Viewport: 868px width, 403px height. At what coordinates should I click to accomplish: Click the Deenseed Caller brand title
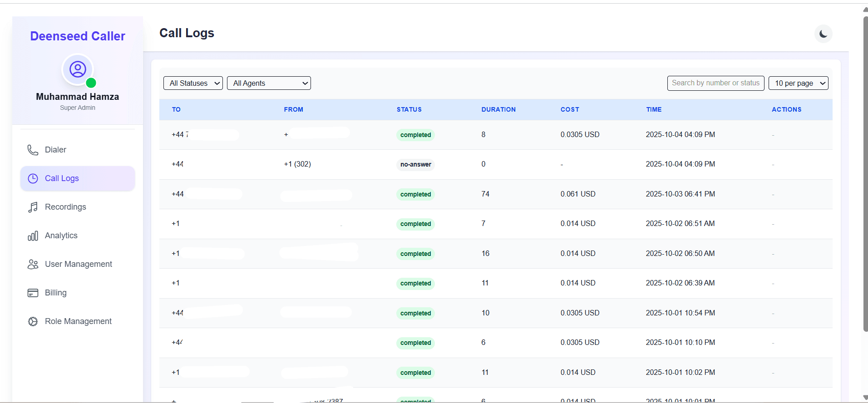click(78, 36)
